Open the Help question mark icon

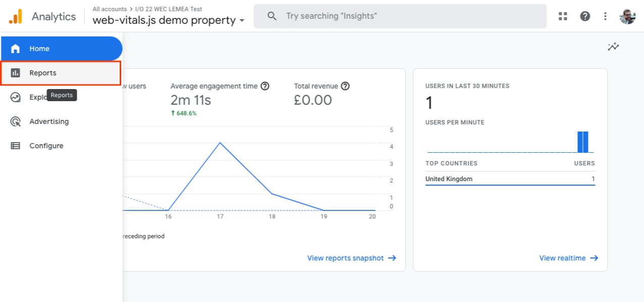(585, 16)
